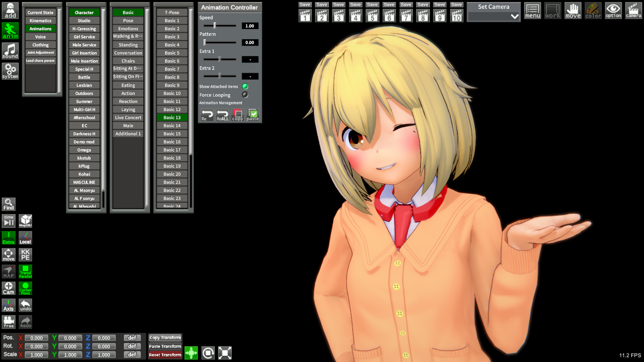The image size is (644, 362).
Task: Click the Find magnifier icon
Action: pos(8,204)
